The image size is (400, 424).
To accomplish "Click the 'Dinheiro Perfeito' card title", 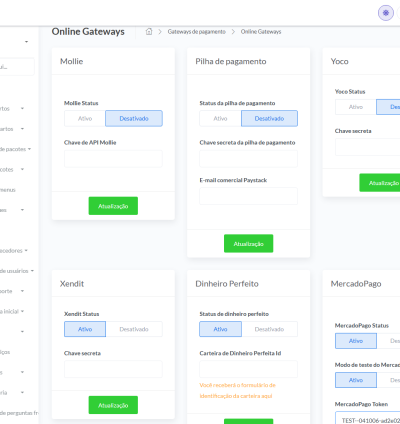I will 227,284.
